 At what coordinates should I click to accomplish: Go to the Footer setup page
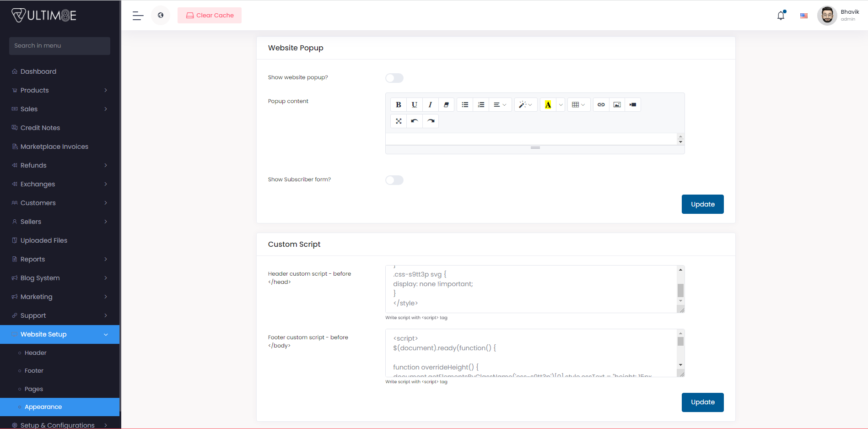tap(34, 370)
